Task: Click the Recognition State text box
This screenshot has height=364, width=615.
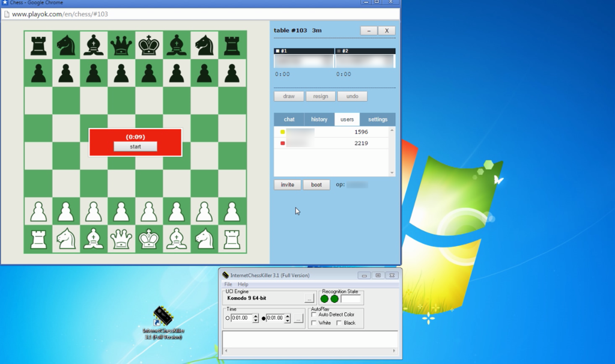Action: tap(351, 299)
